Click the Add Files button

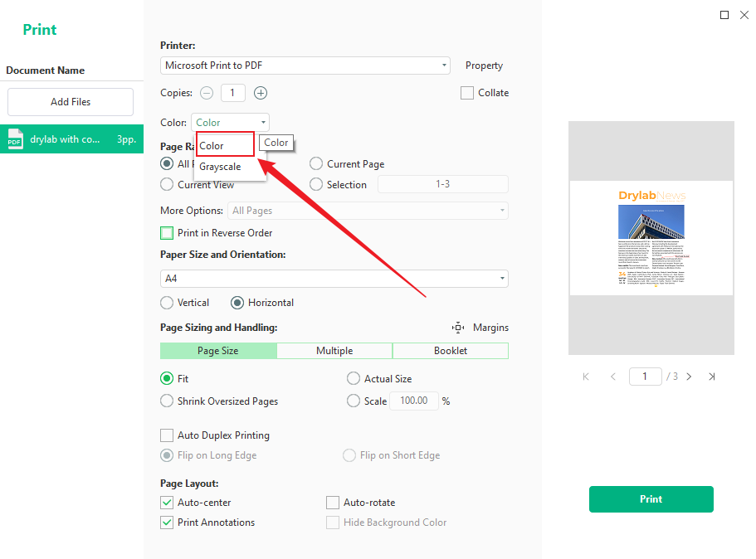70,101
